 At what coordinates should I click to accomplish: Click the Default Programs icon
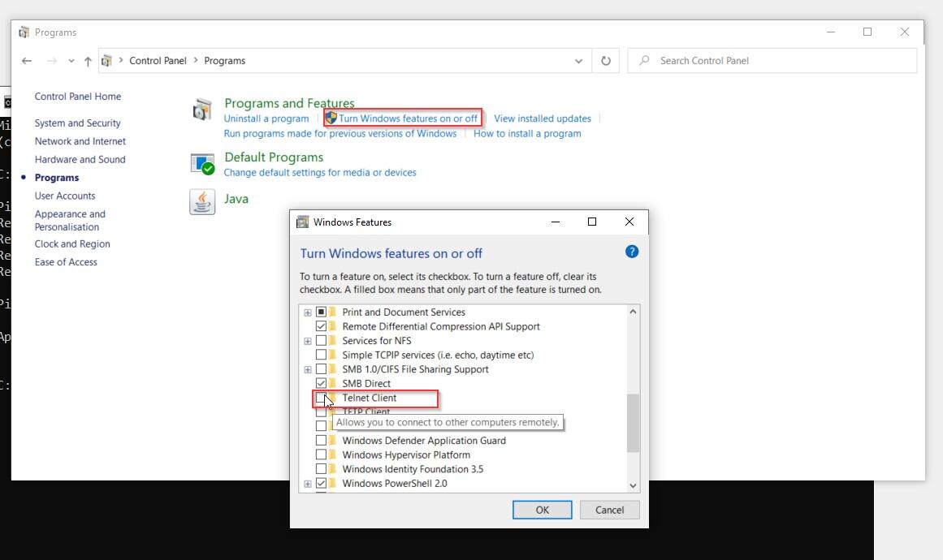point(202,163)
